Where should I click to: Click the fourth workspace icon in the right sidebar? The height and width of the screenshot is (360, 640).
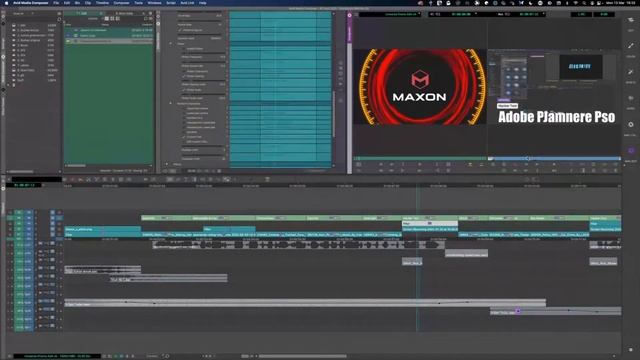point(631,98)
